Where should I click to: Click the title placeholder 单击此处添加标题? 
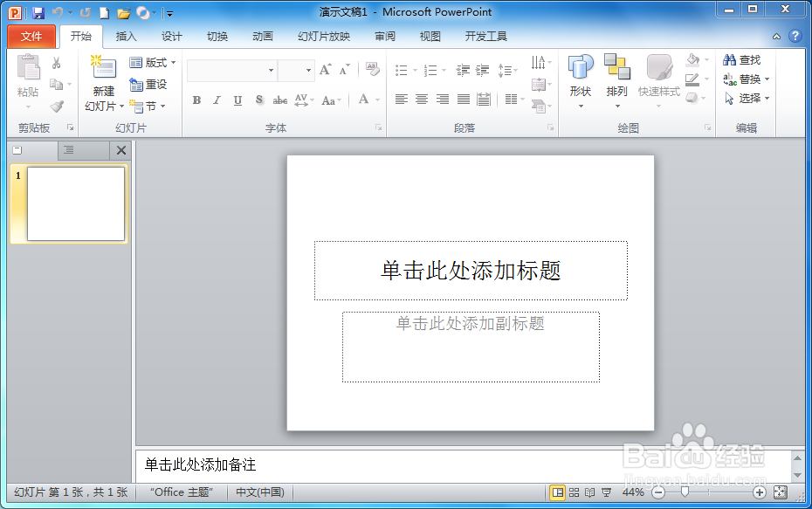tap(471, 271)
